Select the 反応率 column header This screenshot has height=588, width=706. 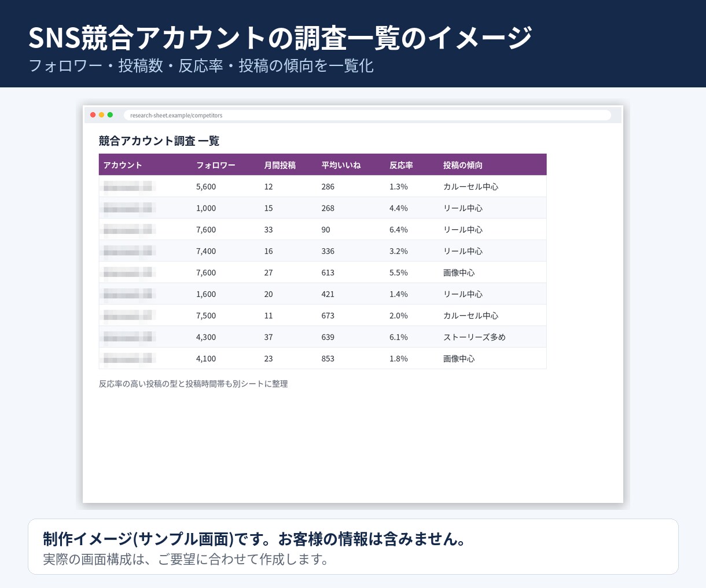pos(401,165)
